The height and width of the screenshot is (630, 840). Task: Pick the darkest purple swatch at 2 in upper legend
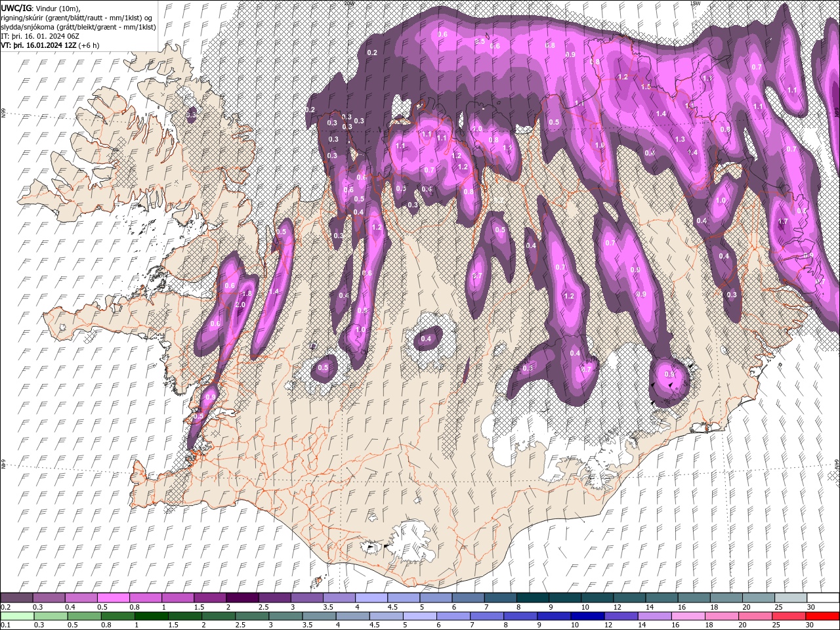pyautogui.click(x=242, y=597)
